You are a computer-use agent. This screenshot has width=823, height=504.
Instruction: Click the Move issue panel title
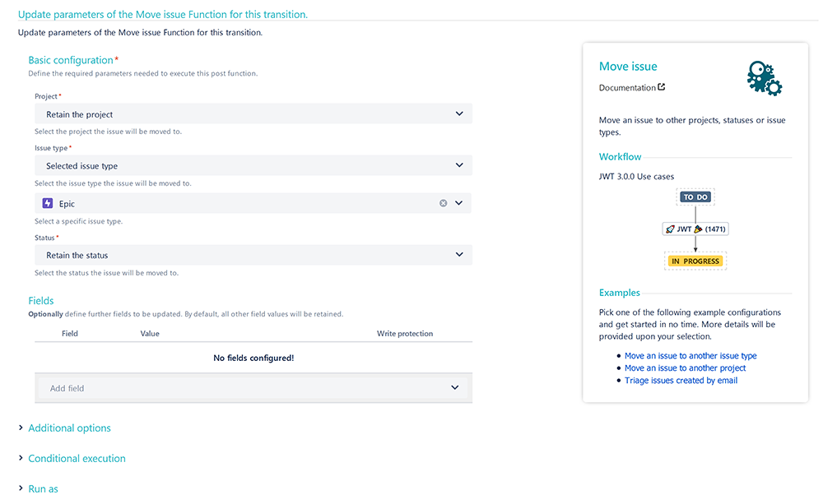(x=628, y=67)
